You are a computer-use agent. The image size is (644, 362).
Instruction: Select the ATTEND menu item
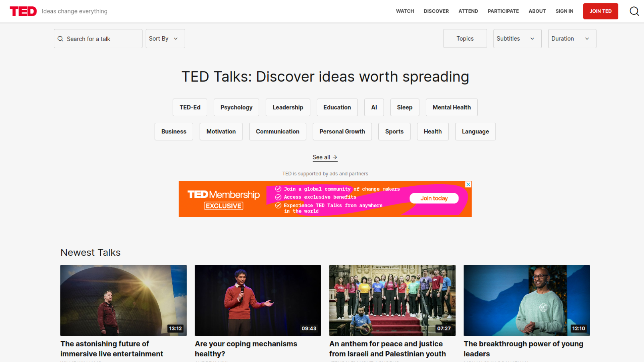tap(468, 11)
